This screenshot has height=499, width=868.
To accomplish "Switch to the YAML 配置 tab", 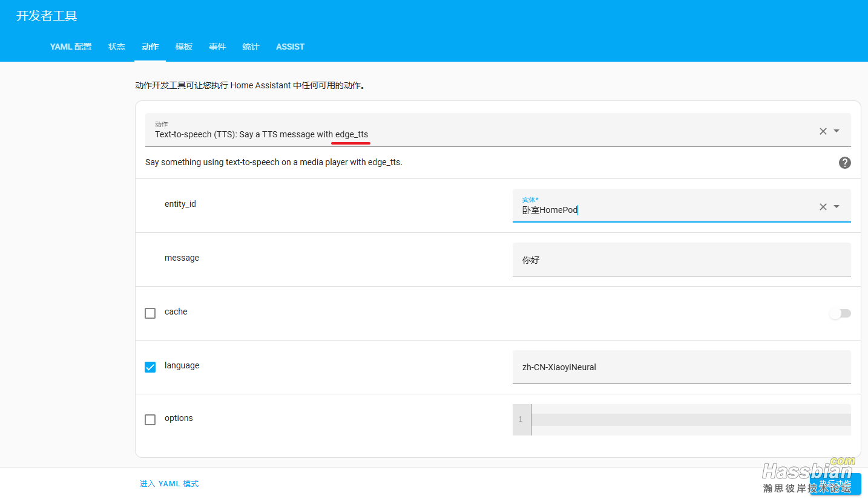I will (x=71, y=47).
